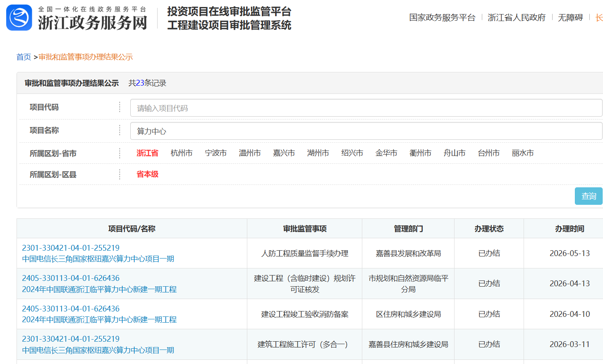
Task: Click the Zhejiang government service logo icon
Action: click(19, 18)
